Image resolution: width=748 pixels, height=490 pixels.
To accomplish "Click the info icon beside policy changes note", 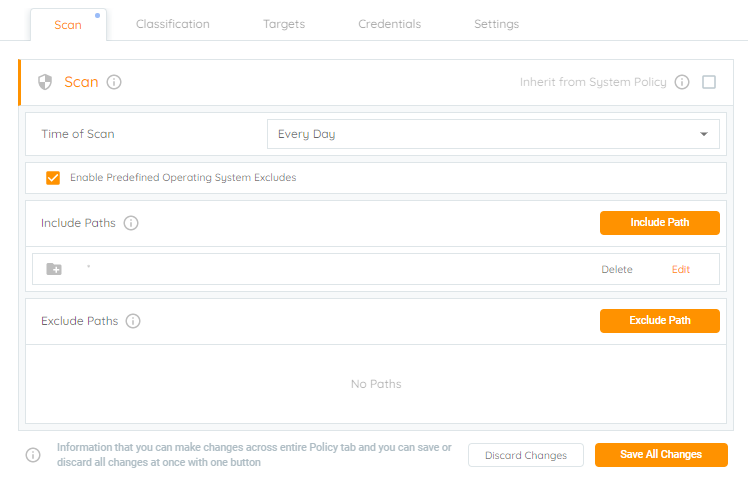I will click(33, 455).
